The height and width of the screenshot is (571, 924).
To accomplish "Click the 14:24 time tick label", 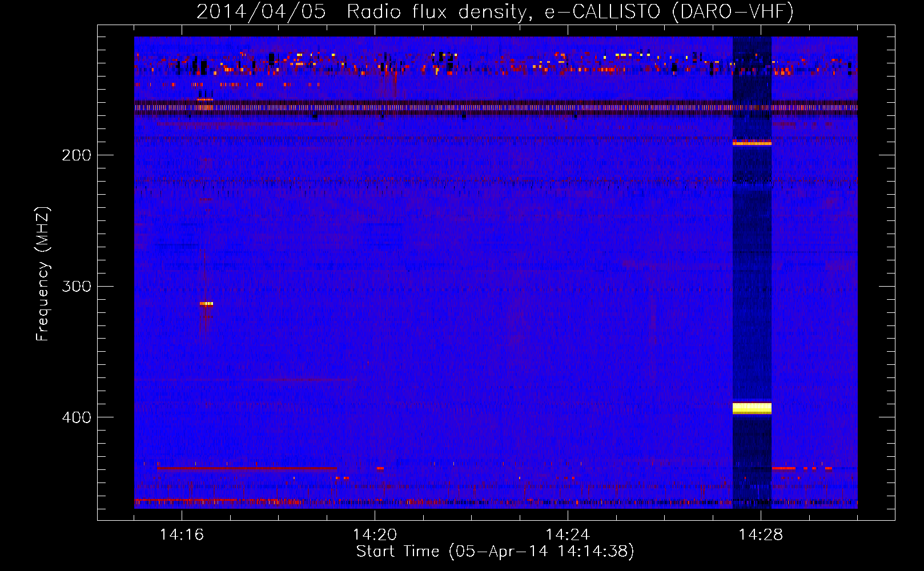I will pyautogui.click(x=568, y=534).
